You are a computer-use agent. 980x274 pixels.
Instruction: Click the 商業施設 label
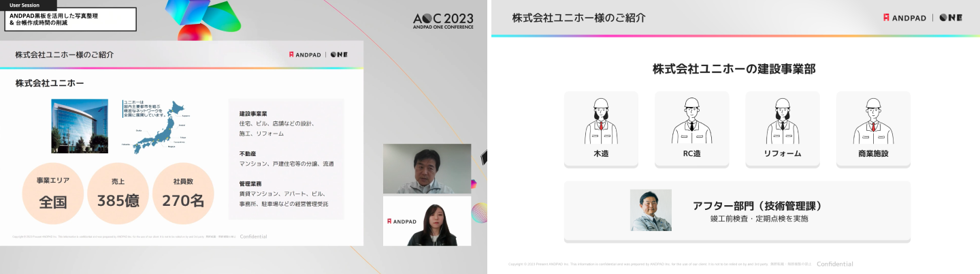pyautogui.click(x=873, y=154)
